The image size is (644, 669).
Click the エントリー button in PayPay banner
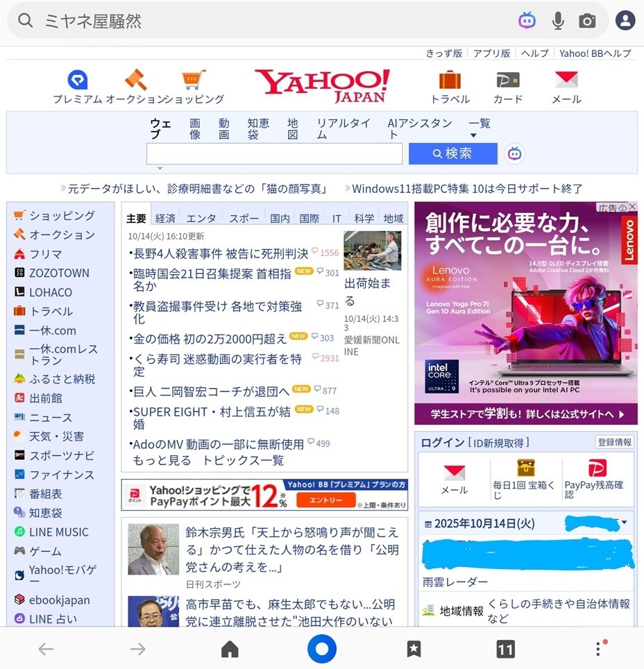pyautogui.click(x=325, y=500)
